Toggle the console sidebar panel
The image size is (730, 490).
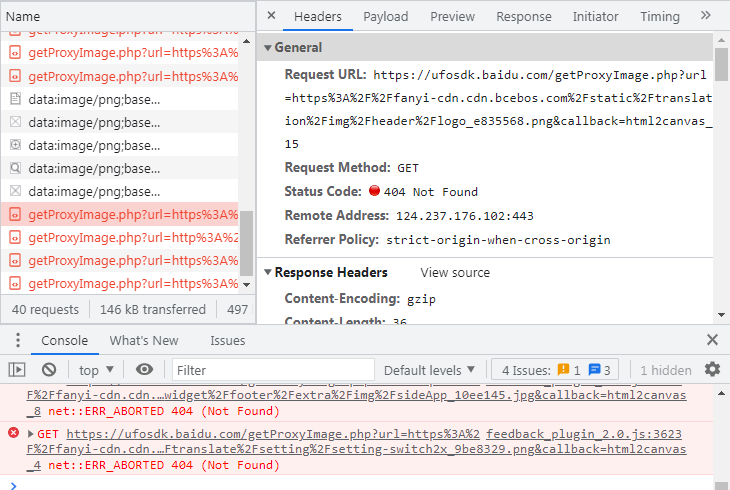point(17,370)
